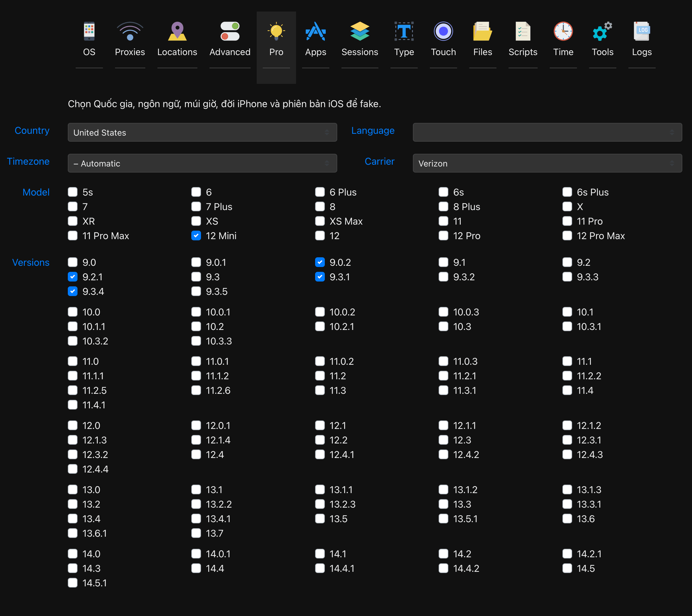This screenshot has width=692, height=616.
Task: Open the Locations map pin icon
Action: [177, 31]
